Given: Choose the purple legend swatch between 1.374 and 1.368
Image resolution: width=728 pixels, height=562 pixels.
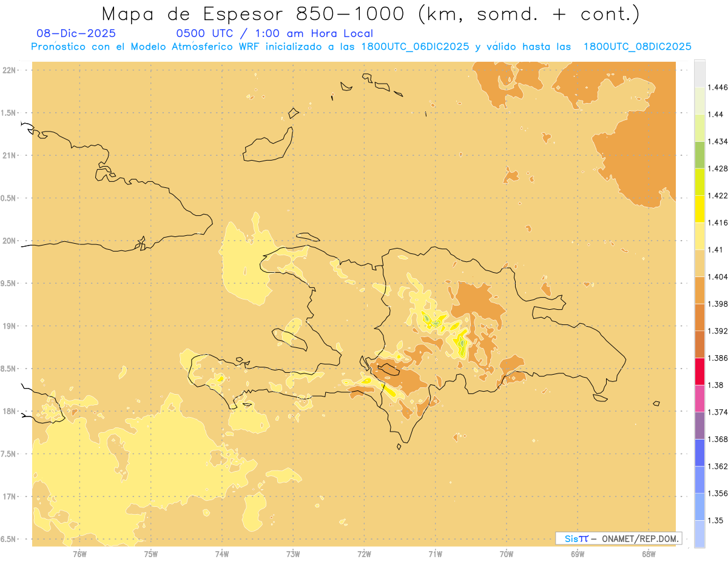Looking at the screenshot, I should pyautogui.click(x=699, y=426).
